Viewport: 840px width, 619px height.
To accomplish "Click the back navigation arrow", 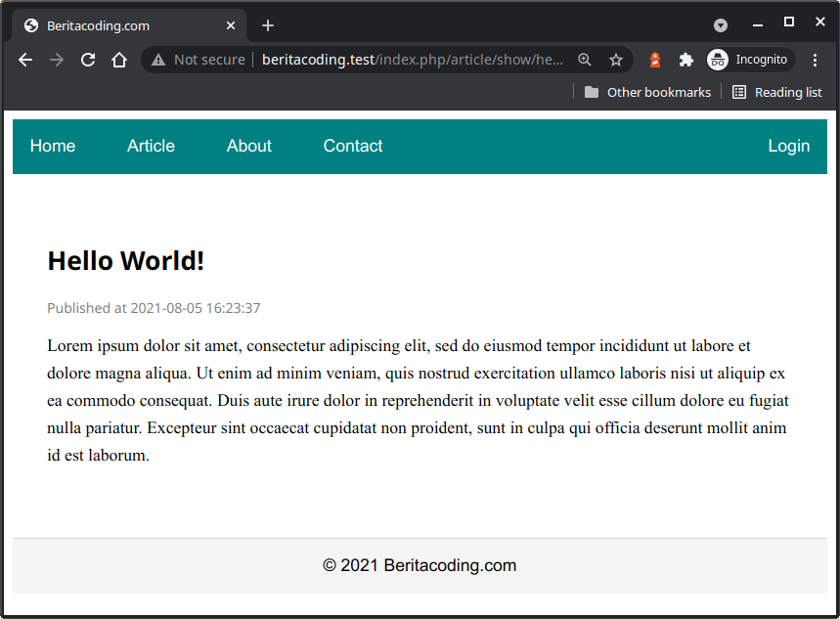I will (24, 60).
